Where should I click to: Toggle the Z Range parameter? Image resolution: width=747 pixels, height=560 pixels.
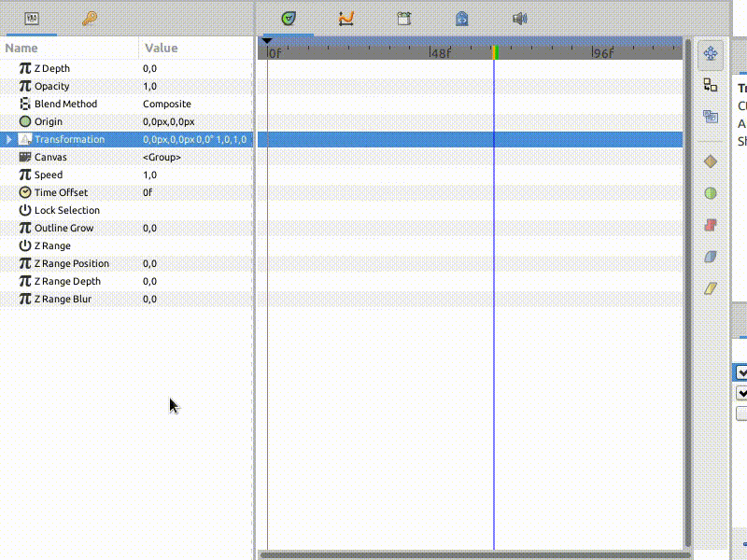25,245
